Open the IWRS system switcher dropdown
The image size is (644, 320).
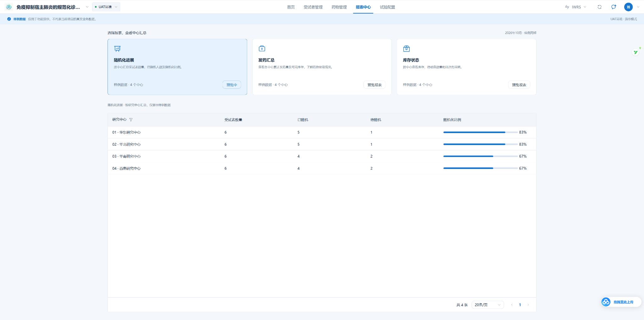(576, 7)
